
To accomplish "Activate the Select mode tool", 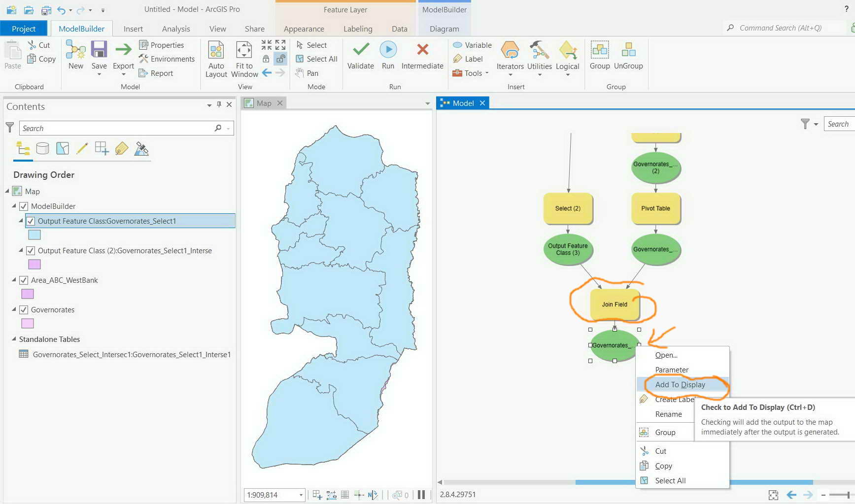I will pos(311,45).
